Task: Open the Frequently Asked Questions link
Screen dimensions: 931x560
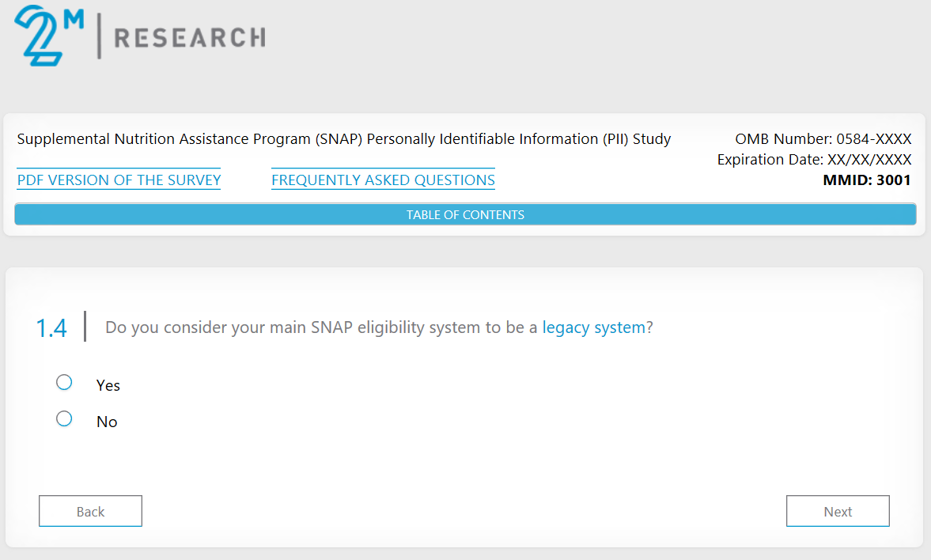Action: (x=383, y=180)
